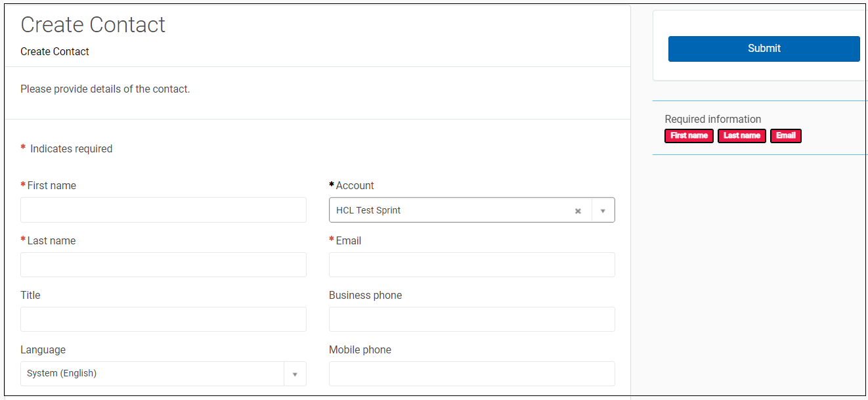Jump to Last name required tag

741,136
